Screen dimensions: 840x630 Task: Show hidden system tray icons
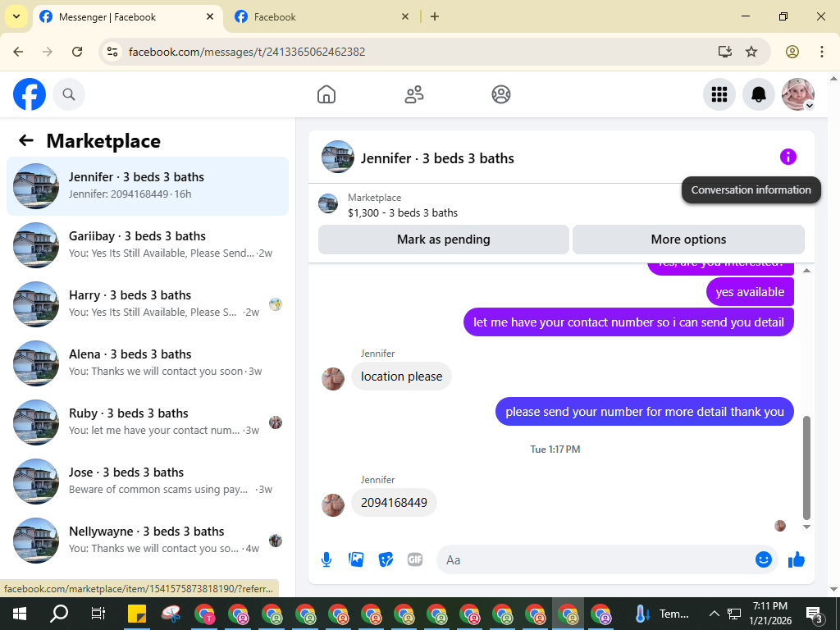[714, 614]
